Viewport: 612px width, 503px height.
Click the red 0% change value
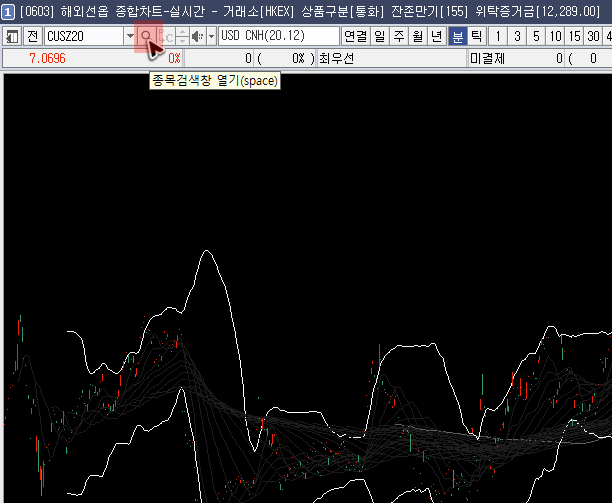click(174, 59)
